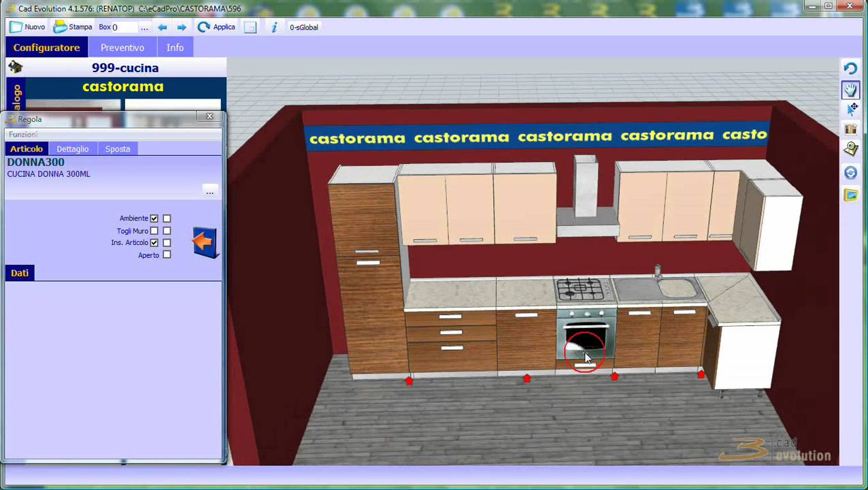Screen dimensions: 868x490
Task: Go to previous box with left arrow
Action: pyautogui.click(x=162, y=27)
